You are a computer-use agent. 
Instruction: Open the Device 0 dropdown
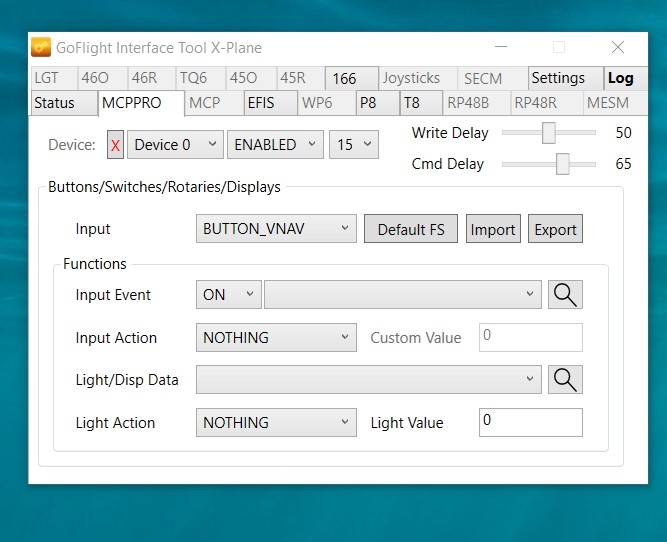tap(175, 145)
